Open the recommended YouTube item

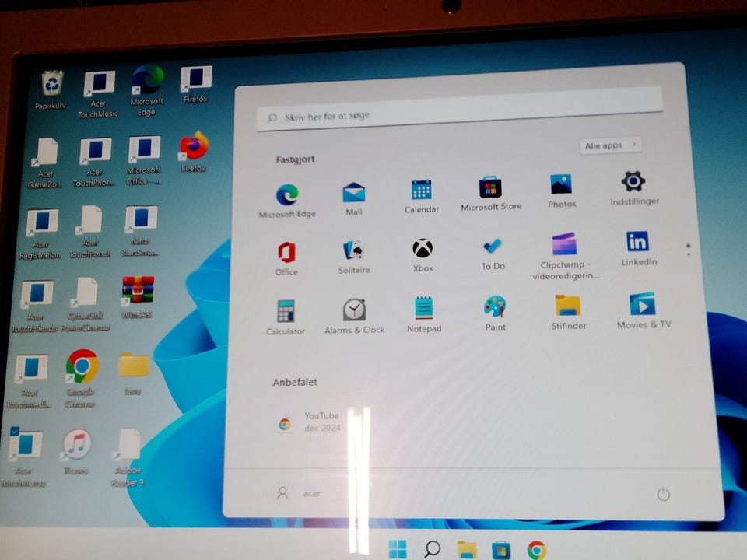coord(310,422)
